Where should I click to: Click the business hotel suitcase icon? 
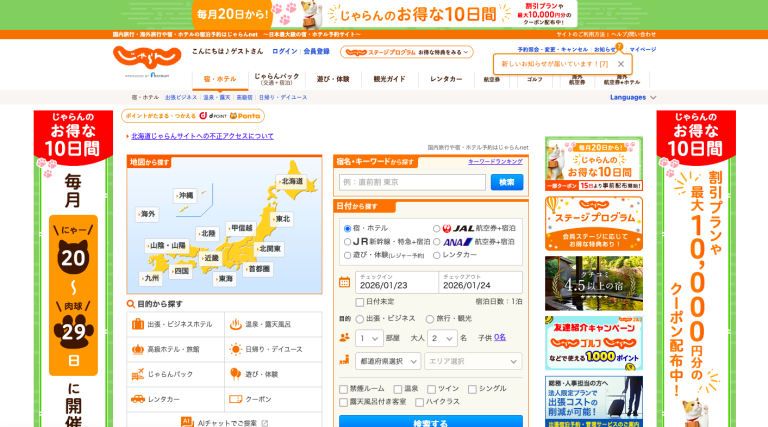pyautogui.click(x=138, y=324)
